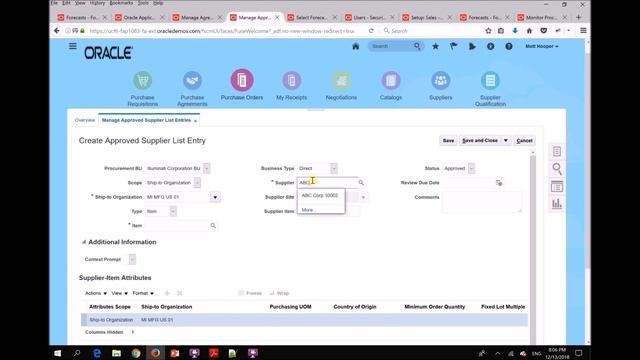Click the Item search magnifier icon
The image size is (640, 360).
[213, 226]
